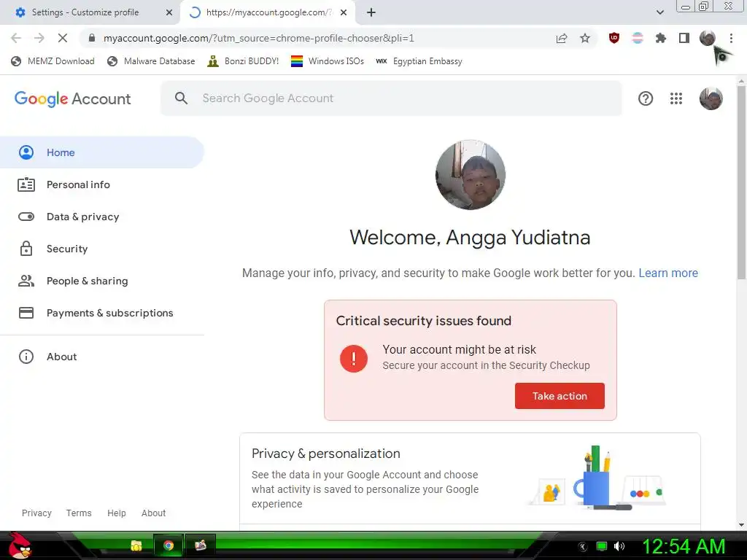This screenshot has height=560, width=747.
Task: Click the Security padlock icon
Action: pos(26,249)
